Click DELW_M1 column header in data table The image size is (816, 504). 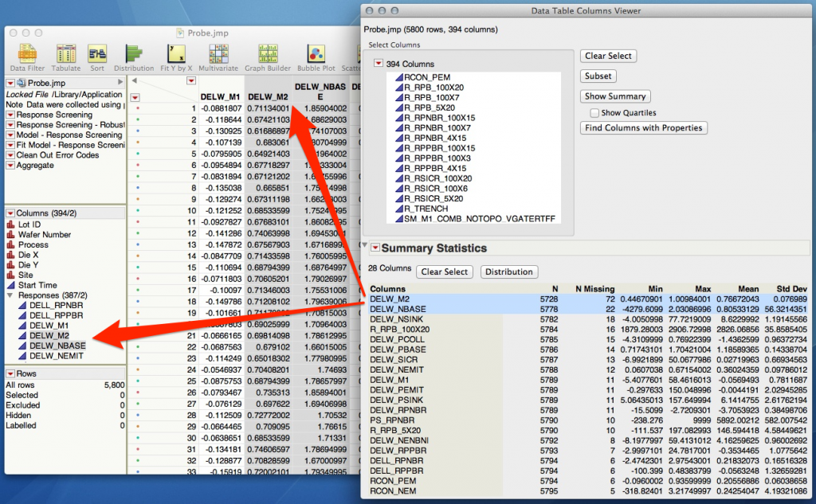(220, 97)
